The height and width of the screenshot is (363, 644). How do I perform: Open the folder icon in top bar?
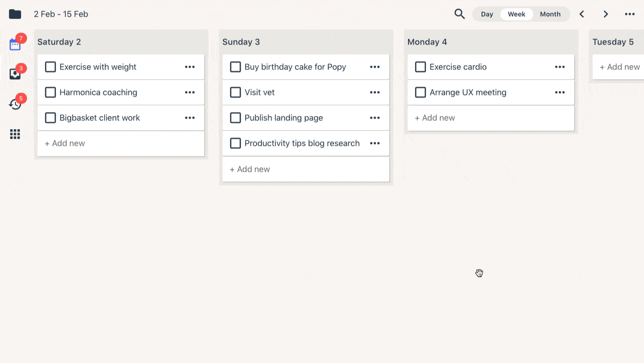(x=15, y=14)
